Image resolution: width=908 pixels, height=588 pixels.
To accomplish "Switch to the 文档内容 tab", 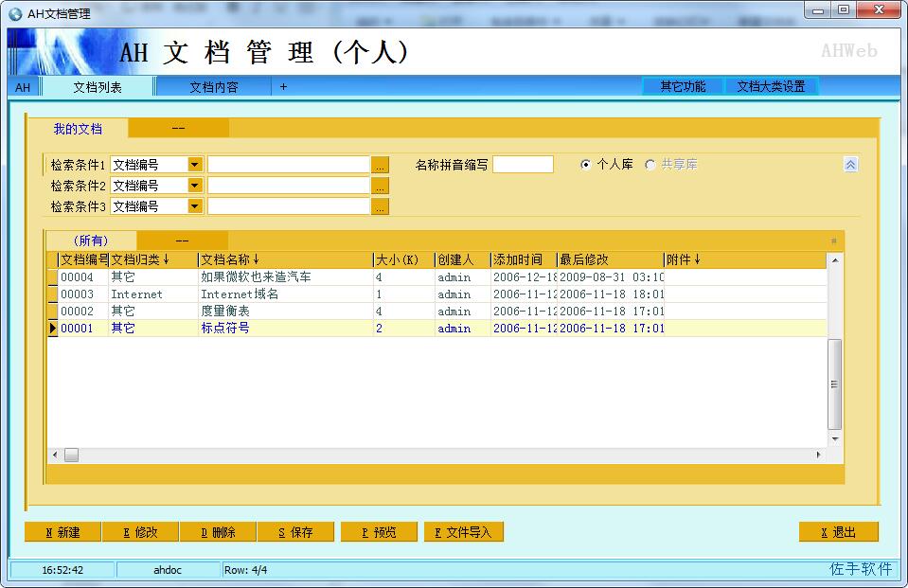I will 213,85.
